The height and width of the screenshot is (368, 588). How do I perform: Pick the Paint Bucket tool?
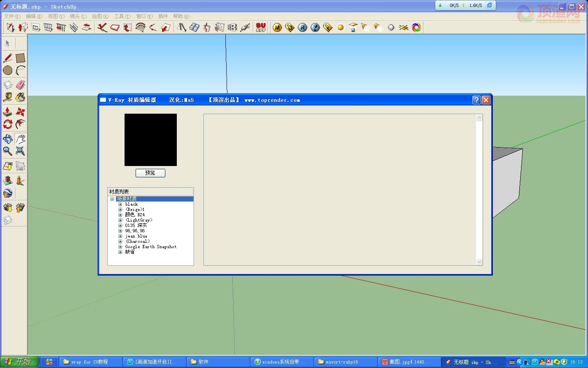(20, 97)
